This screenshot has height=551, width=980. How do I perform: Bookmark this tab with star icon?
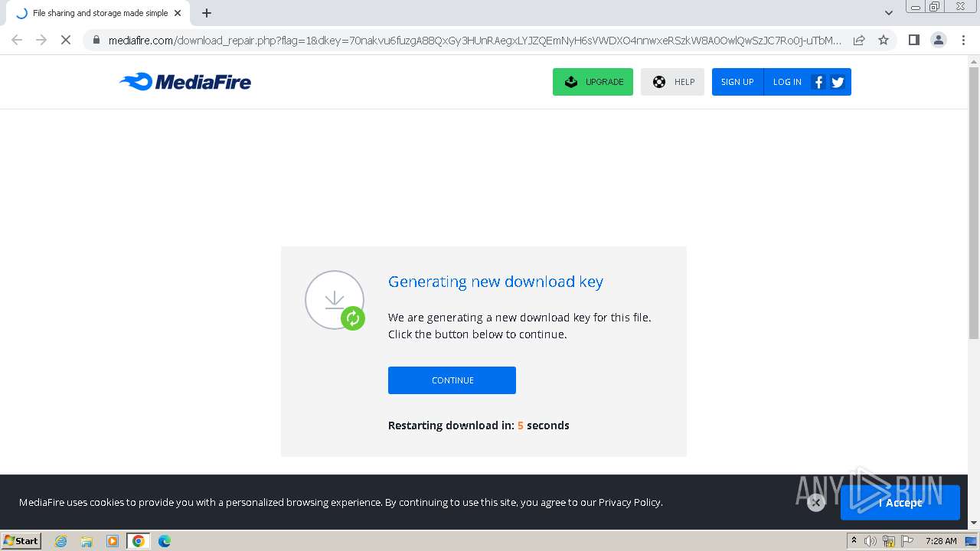[884, 40]
